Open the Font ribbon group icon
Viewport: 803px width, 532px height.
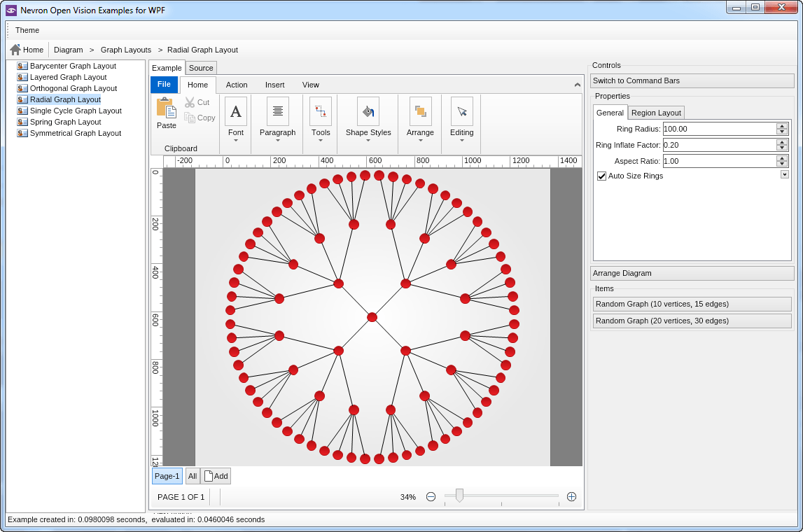click(x=236, y=111)
